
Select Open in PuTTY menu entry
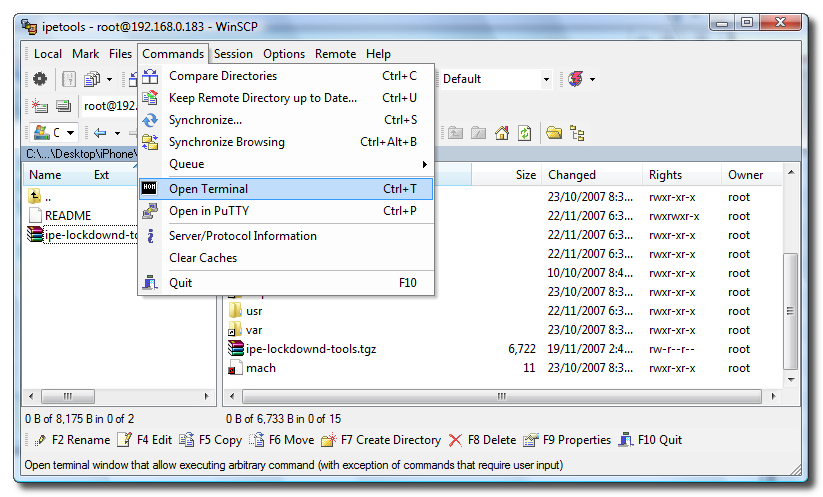pos(286,211)
